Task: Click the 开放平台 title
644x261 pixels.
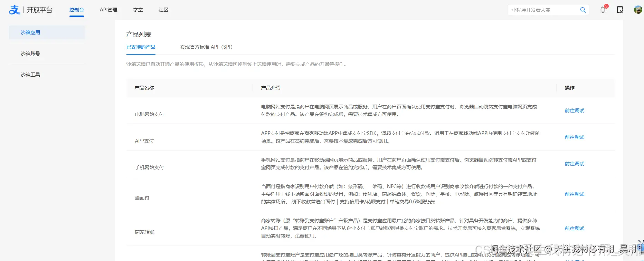Action: pyautogui.click(x=39, y=10)
